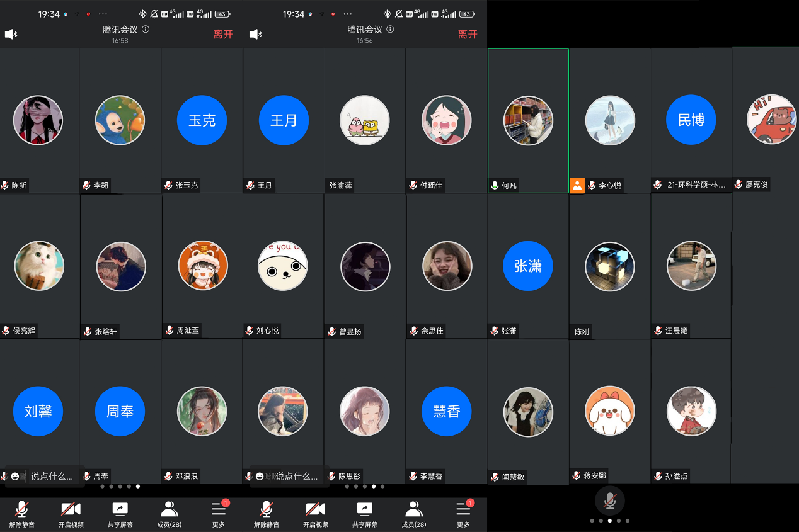Unmute via 解除静音 in the 16:58 meeting screen
The image size is (799, 532).
(22, 514)
